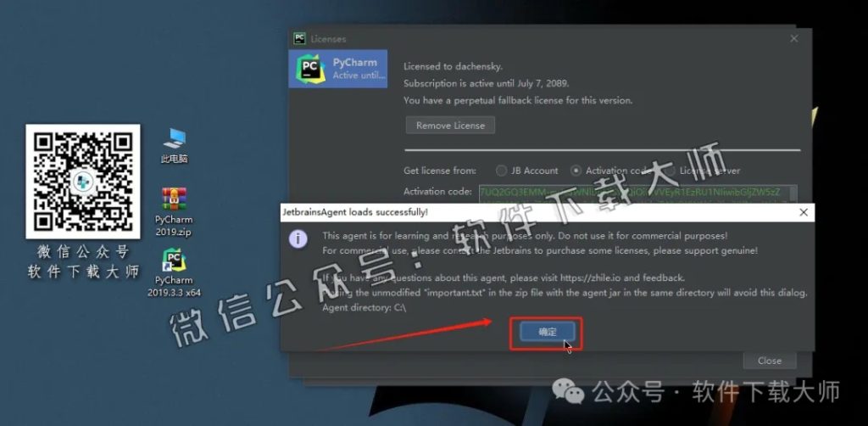Click the 'Agent directory: C:\' text
This screenshot has height=426, width=868.
pyautogui.click(x=364, y=307)
